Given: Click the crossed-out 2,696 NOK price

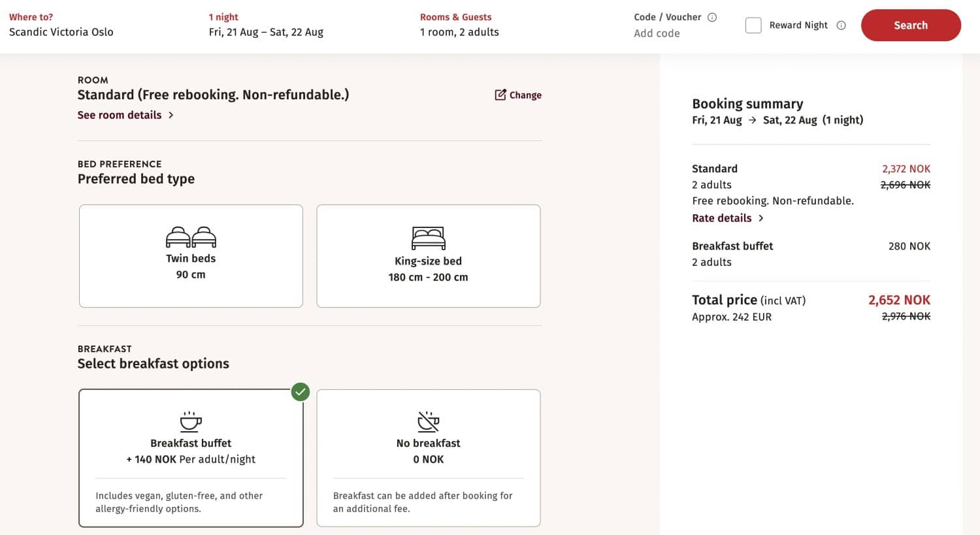Looking at the screenshot, I should click(x=906, y=185).
